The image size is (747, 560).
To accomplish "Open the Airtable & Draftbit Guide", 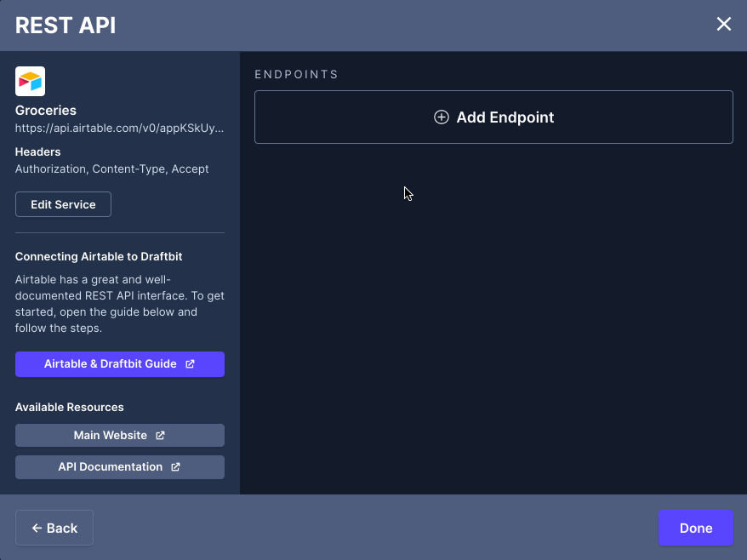I will point(120,364).
